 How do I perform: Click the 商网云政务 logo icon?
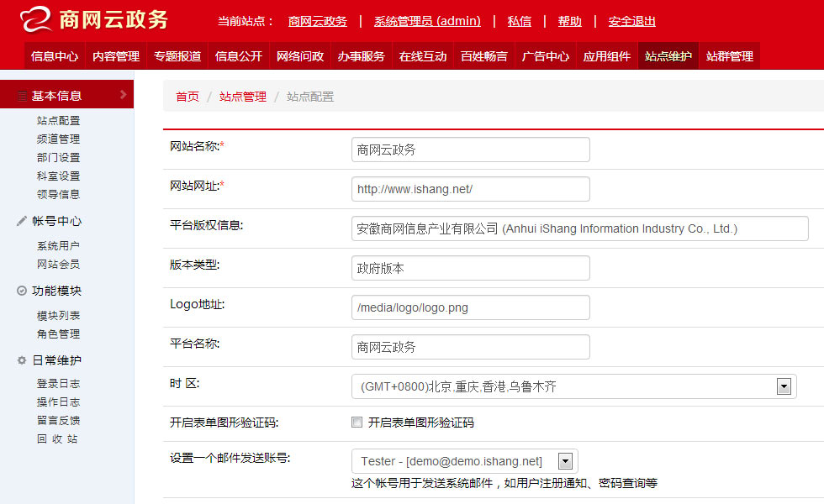tap(35, 18)
